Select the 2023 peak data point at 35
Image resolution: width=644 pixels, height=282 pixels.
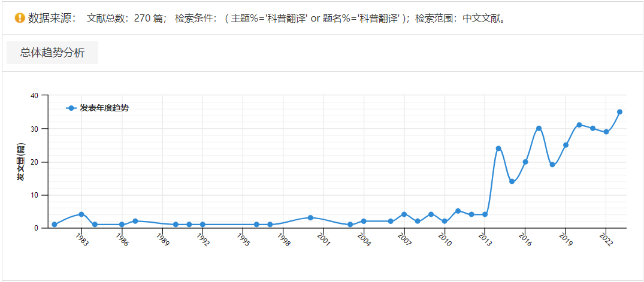619,112
